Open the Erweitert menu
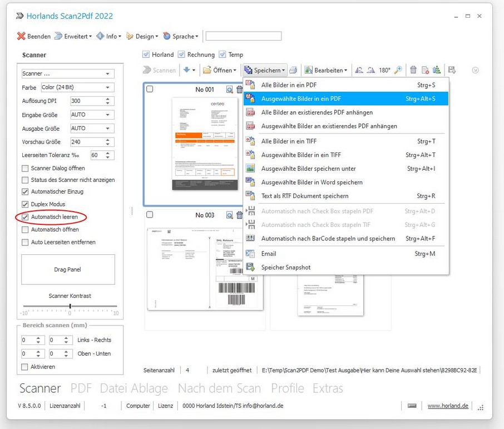This screenshot has width=504, height=429. [73, 36]
